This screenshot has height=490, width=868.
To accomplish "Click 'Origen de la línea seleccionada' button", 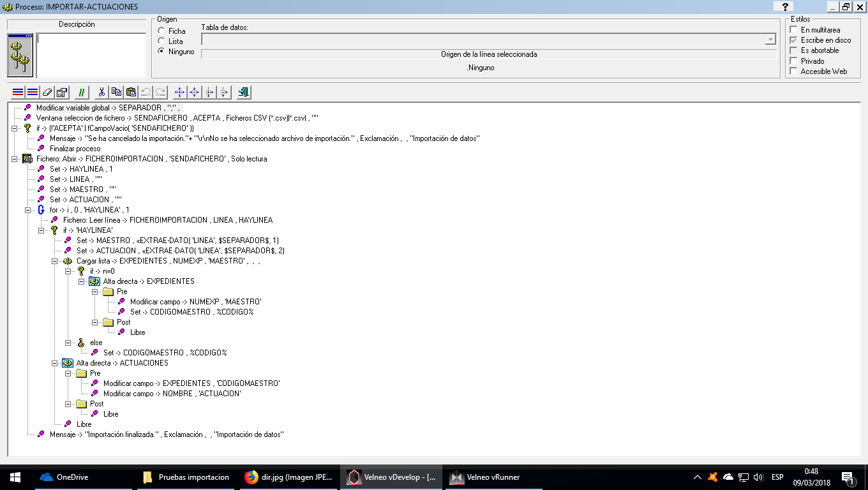I will pos(489,54).
